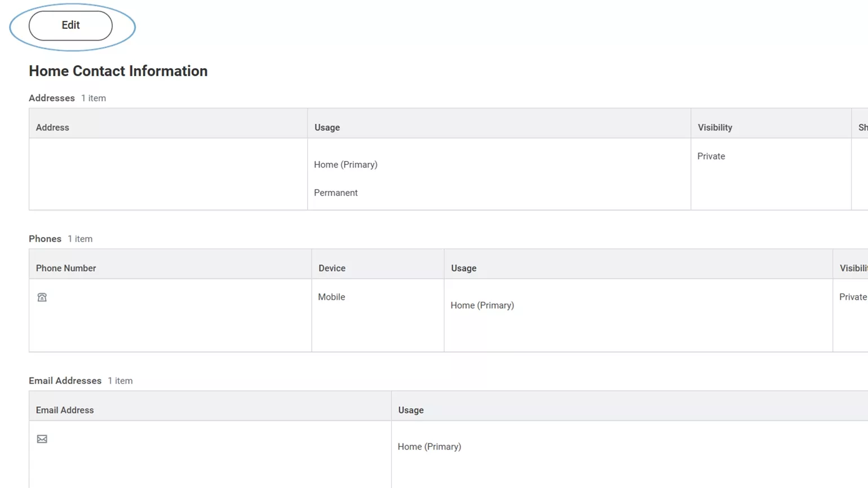This screenshot has width=868, height=488.
Task: Click the Phones section label
Action: [x=45, y=239]
